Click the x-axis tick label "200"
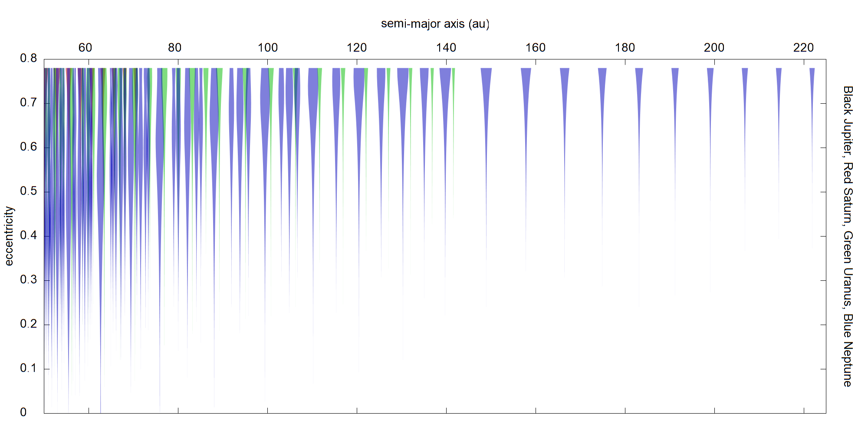 pos(714,48)
